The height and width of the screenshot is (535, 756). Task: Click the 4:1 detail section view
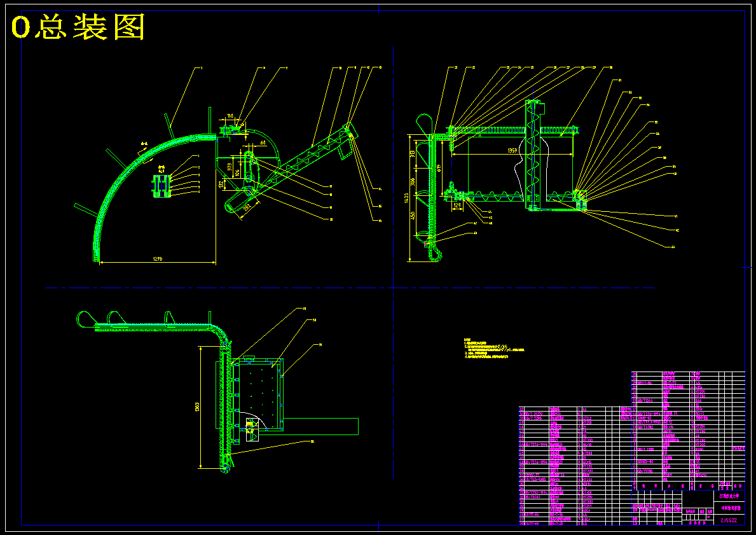pos(162,186)
